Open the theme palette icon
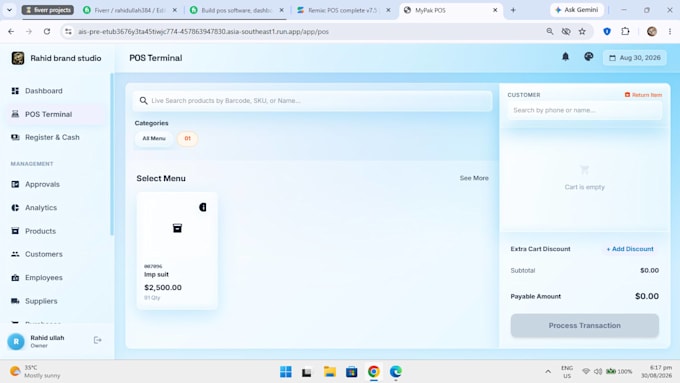680x383 pixels. click(x=588, y=57)
